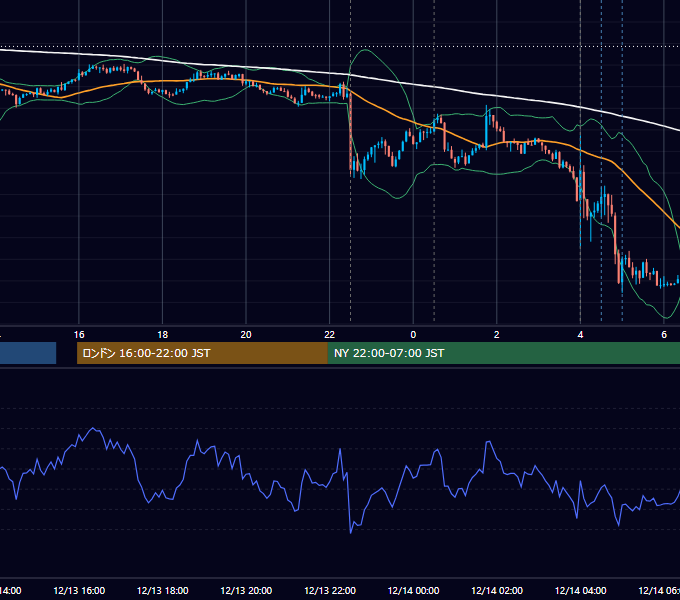Image resolution: width=680 pixels, height=600 pixels.
Task: Click the blue session bar before London
Action: tap(28, 353)
